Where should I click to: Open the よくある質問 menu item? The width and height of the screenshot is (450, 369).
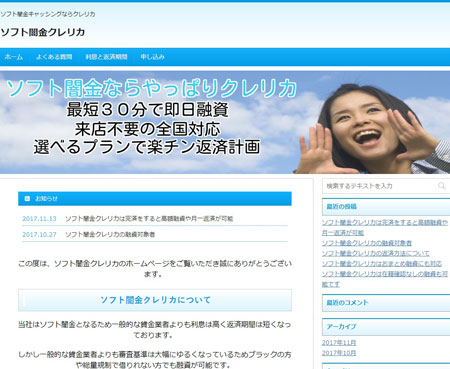coord(54,57)
